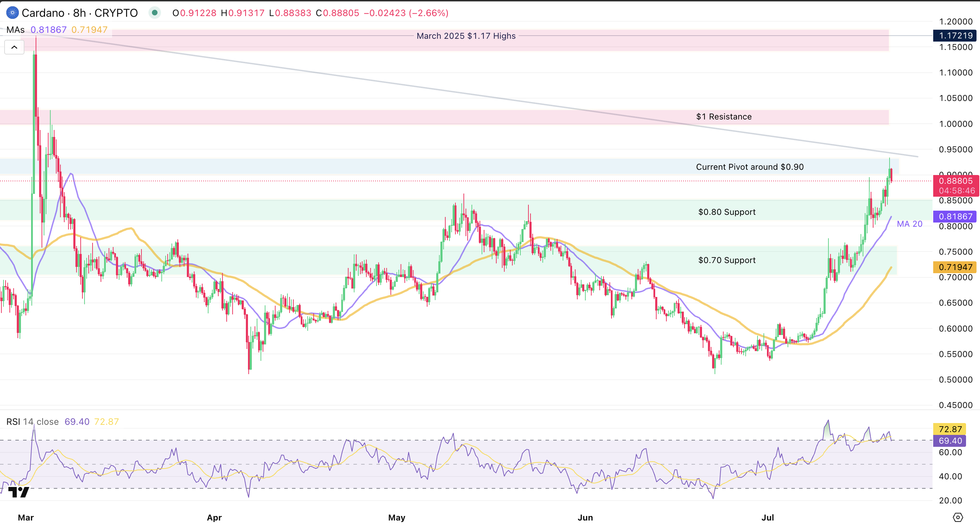Select the Cardano 8h CRYPTO symbol title
The width and height of the screenshot is (980, 524).
pyautogui.click(x=80, y=13)
